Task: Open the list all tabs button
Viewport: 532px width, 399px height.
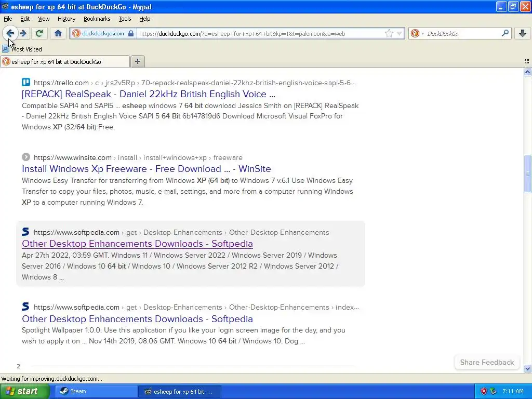Action: 527,61
